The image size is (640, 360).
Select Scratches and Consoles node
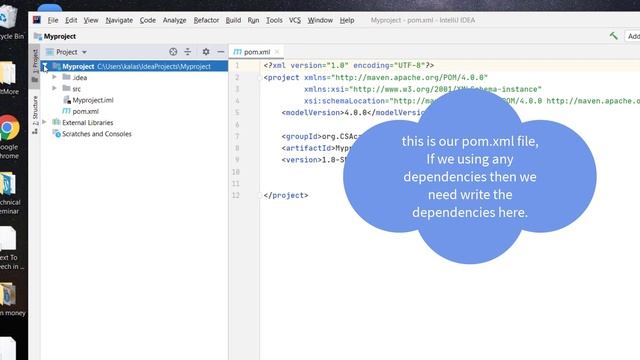click(92, 134)
